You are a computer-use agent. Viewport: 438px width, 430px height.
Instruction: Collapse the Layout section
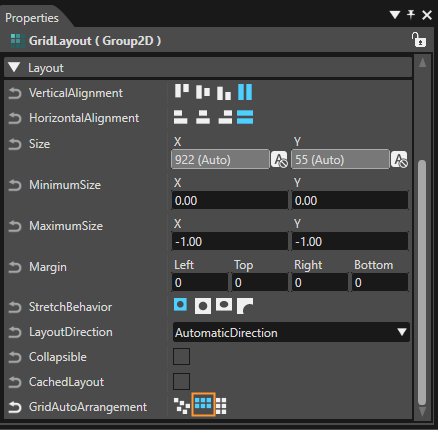pyautogui.click(x=14, y=67)
